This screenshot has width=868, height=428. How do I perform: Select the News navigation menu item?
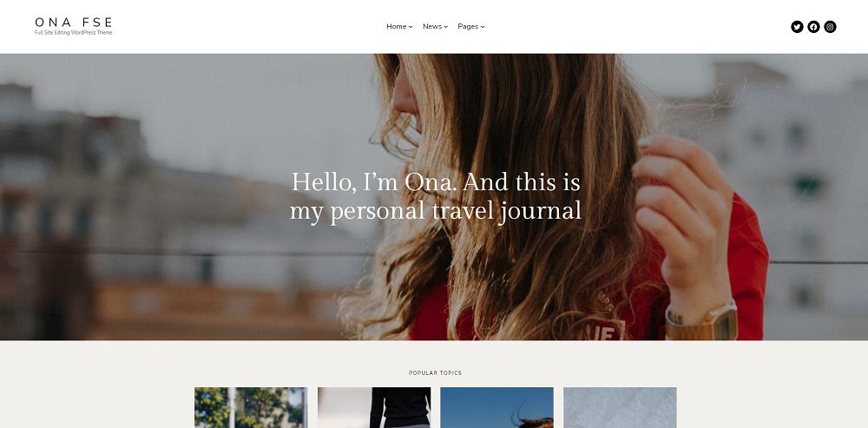point(432,27)
